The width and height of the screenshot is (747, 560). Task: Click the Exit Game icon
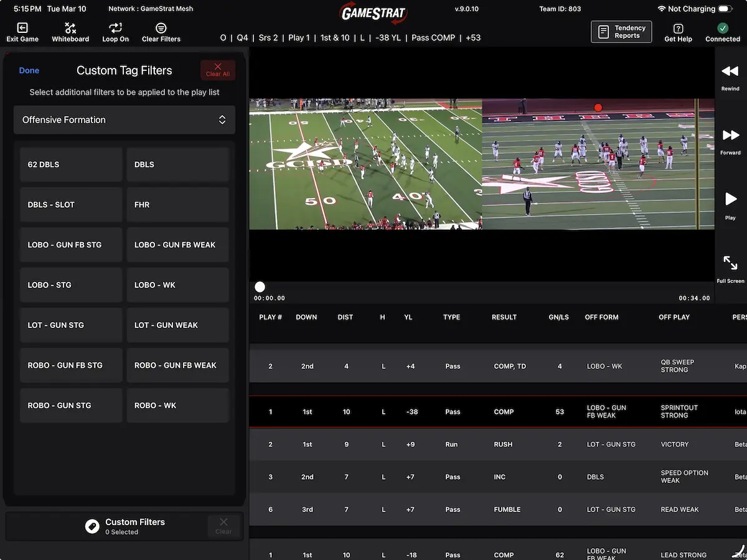pyautogui.click(x=22, y=29)
